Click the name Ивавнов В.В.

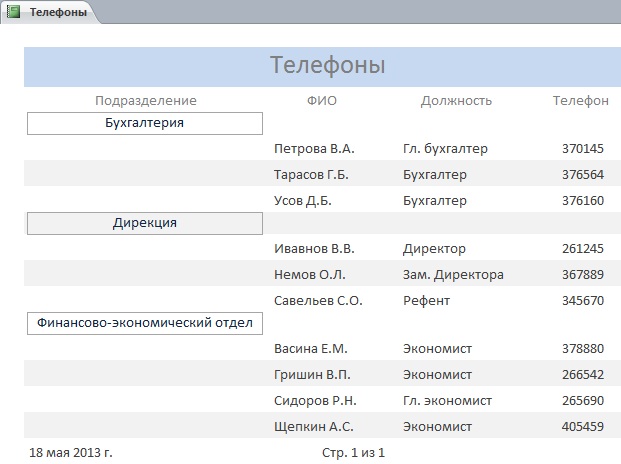pyautogui.click(x=314, y=249)
